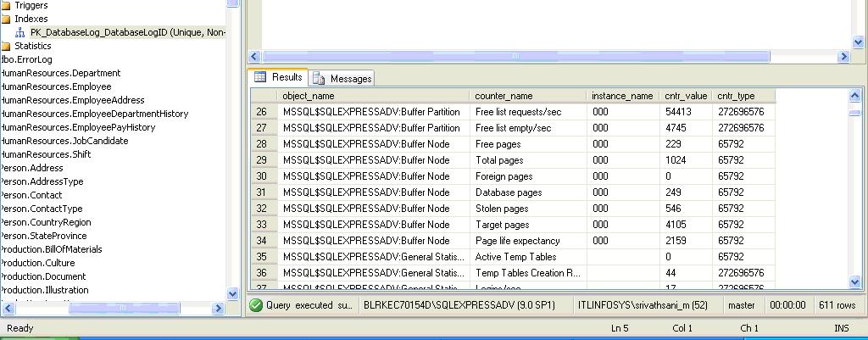Select row header 30 in results grid

[x=264, y=176]
